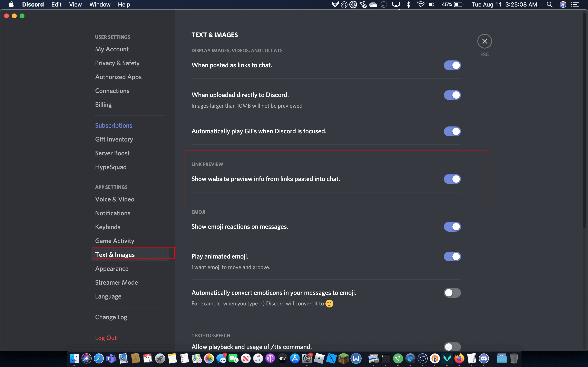Toggle 'Show website preview info from links'
The width and height of the screenshot is (588, 367).
click(x=452, y=179)
